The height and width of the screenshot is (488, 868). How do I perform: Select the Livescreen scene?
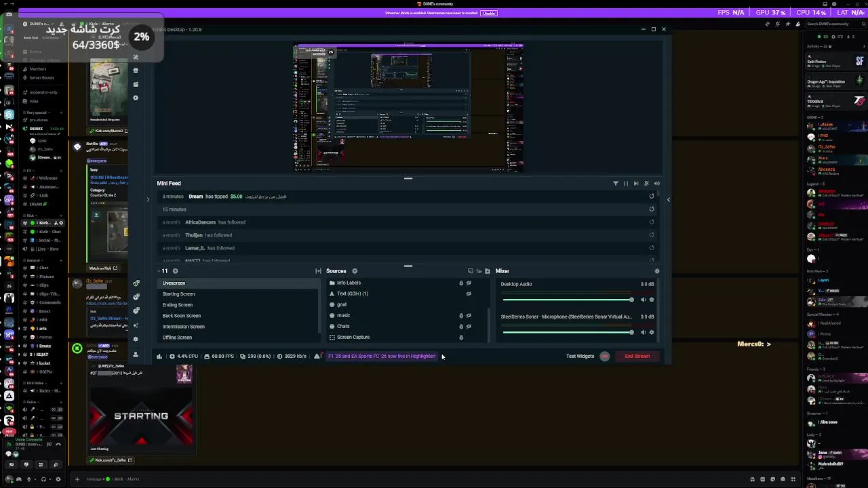point(237,283)
